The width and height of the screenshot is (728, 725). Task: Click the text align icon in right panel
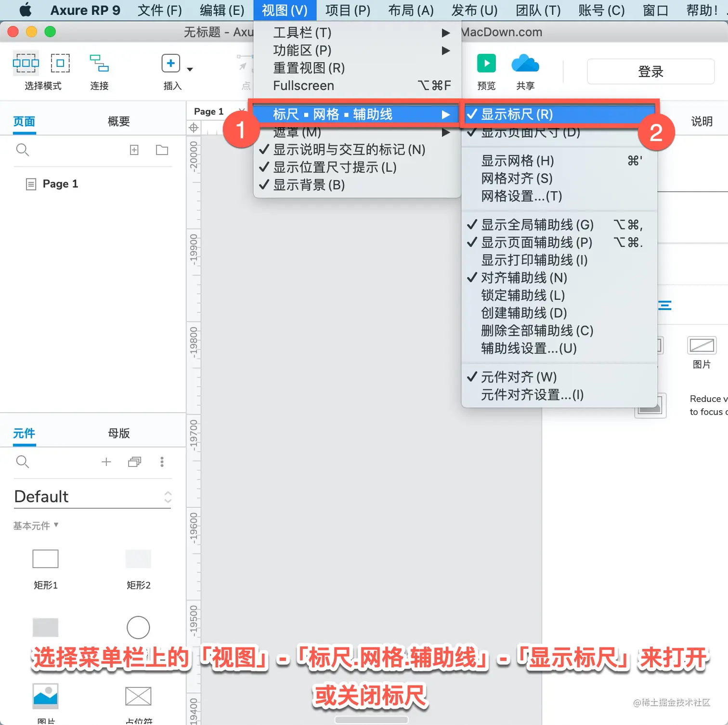click(x=664, y=305)
